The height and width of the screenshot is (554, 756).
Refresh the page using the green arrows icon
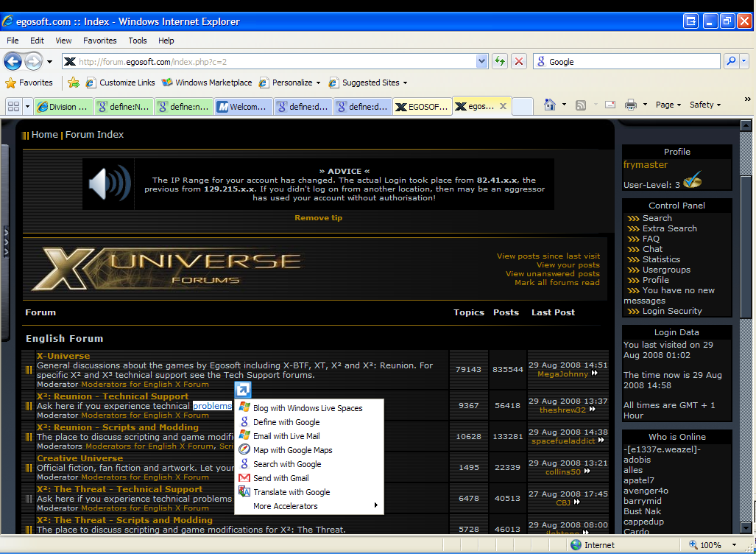tap(500, 61)
